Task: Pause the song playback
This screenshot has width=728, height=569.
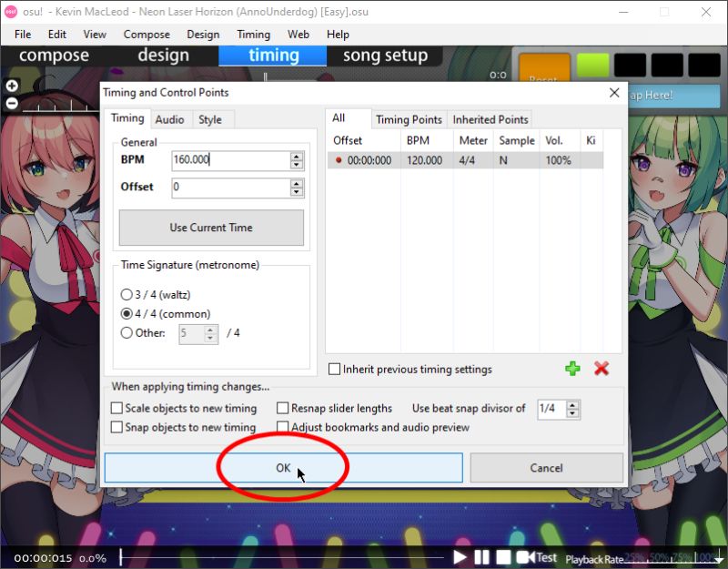Action: [482, 555]
